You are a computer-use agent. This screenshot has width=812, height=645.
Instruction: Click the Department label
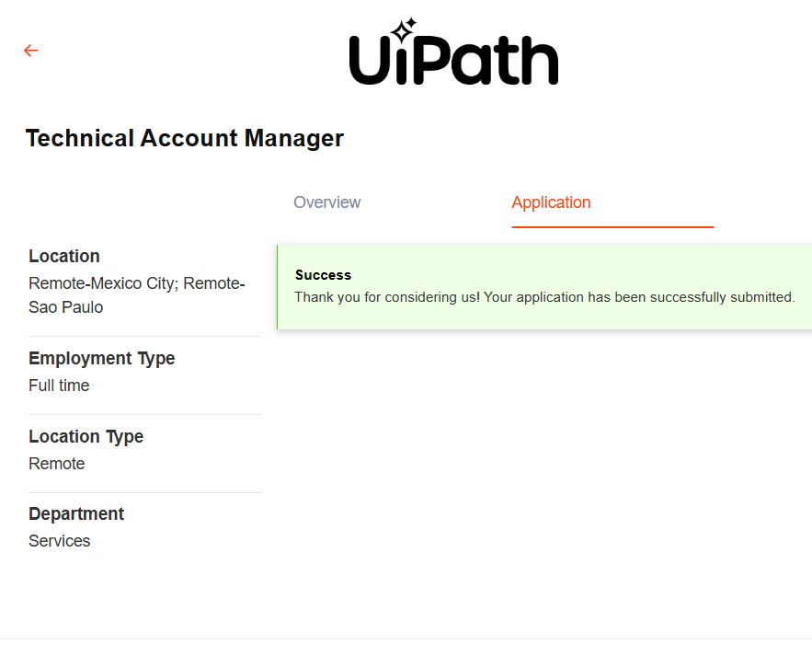(x=76, y=513)
